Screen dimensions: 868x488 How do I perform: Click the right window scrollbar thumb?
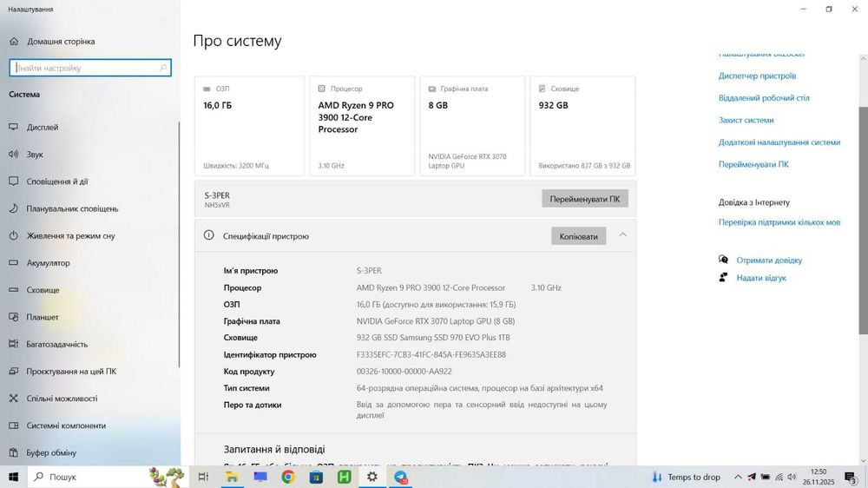[x=863, y=220]
